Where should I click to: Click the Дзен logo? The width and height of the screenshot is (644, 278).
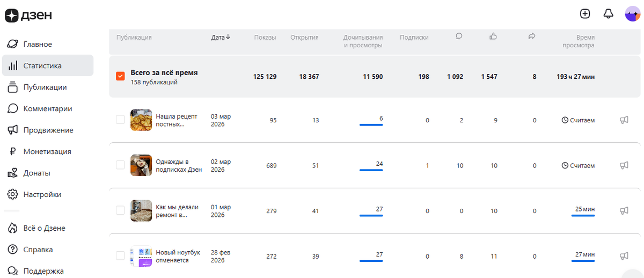pos(28,16)
